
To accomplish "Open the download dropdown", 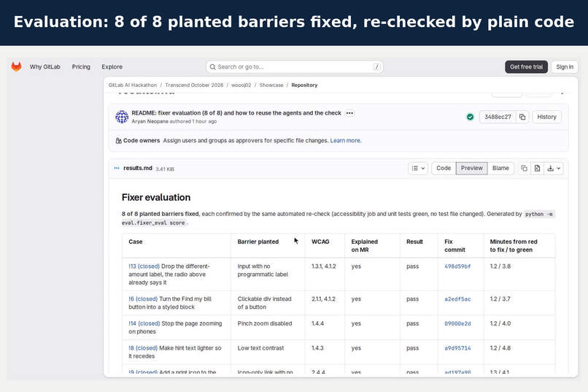I will point(554,169).
